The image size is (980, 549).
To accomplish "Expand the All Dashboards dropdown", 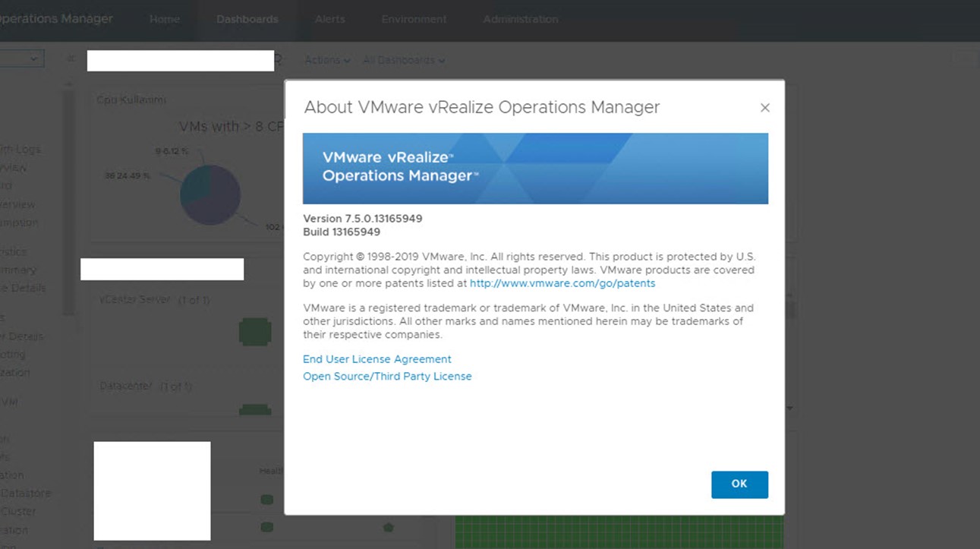I will point(404,60).
